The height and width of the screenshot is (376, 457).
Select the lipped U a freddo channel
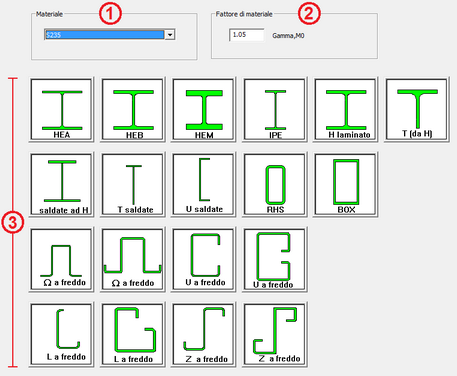[275, 260]
